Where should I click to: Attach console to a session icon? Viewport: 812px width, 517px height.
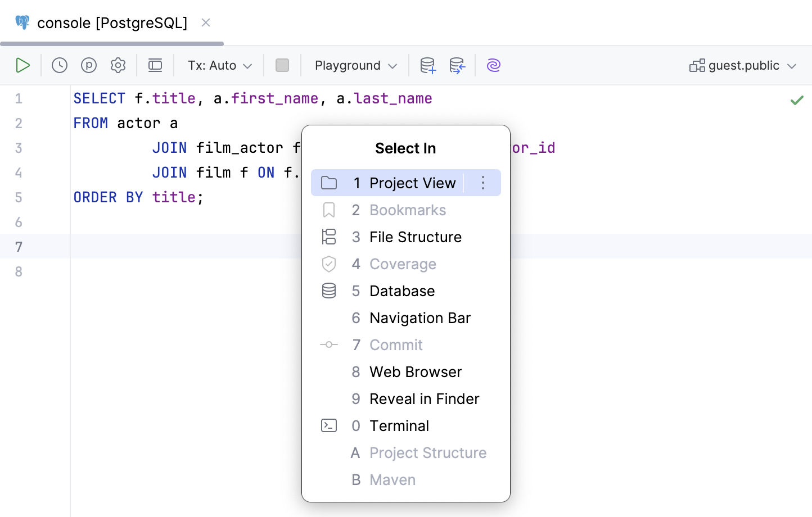[x=457, y=65]
